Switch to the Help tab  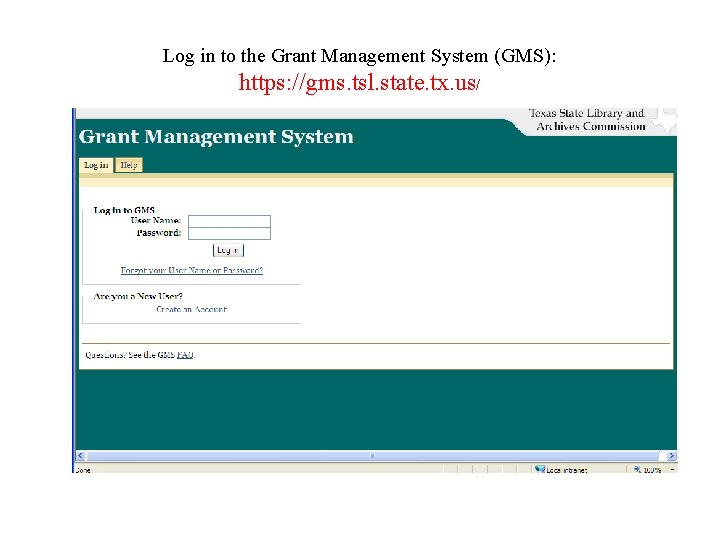[129, 165]
